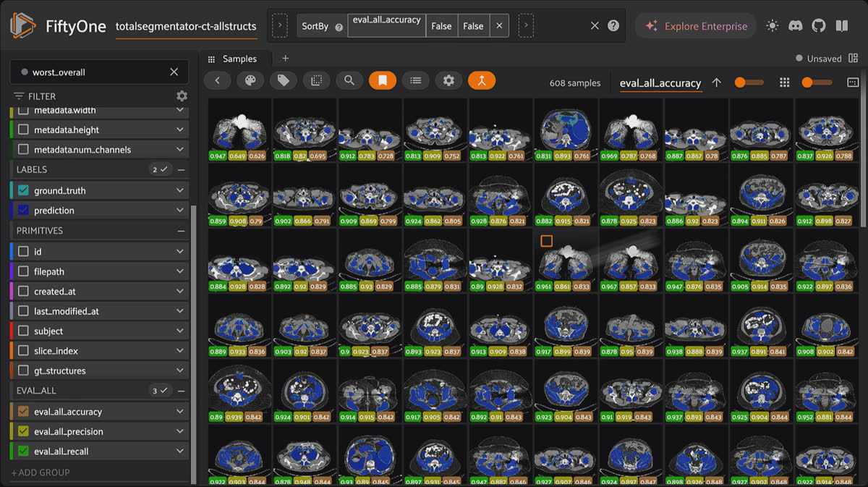Adjust the first orange slider after sort arrow
The image size is (868, 487).
click(749, 83)
